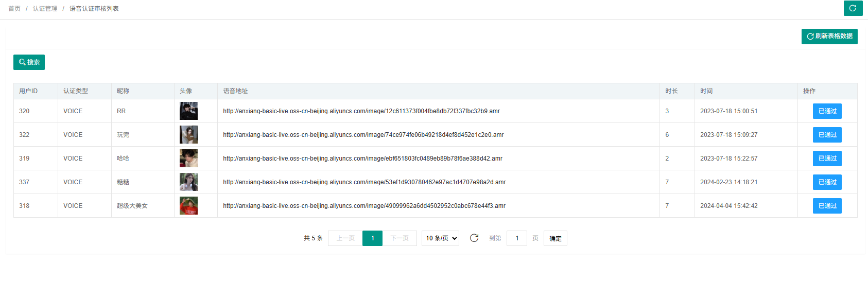Select page 1 in pagination

(372, 238)
